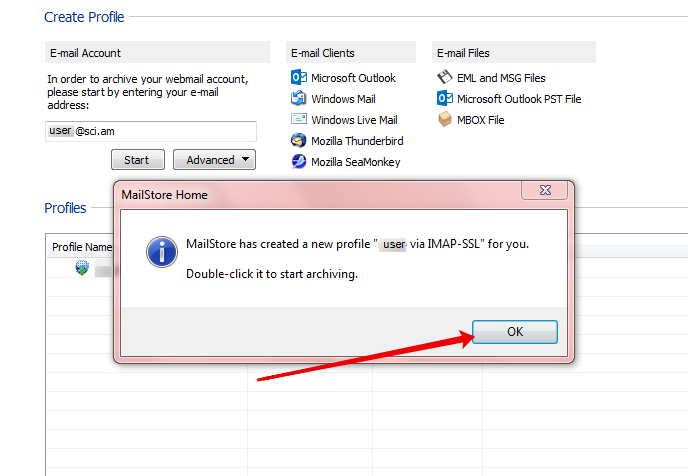This screenshot has width=688, height=476.
Task: Click the e-mail address input field
Action: pos(151,131)
